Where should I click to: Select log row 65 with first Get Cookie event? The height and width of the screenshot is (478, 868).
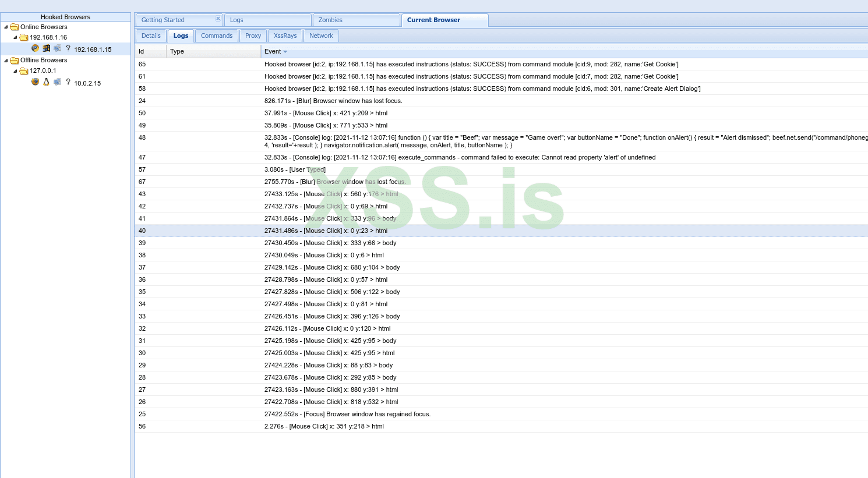tap(502, 64)
